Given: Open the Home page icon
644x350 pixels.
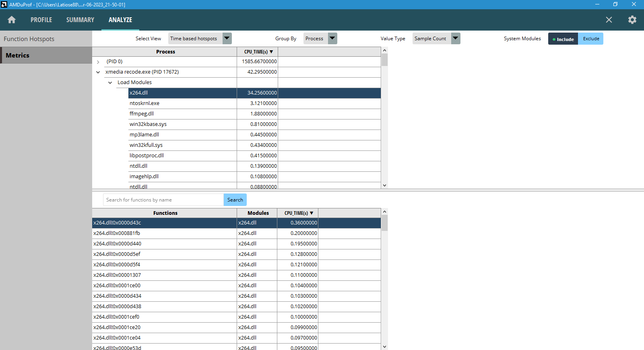Looking at the screenshot, I should (12, 20).
